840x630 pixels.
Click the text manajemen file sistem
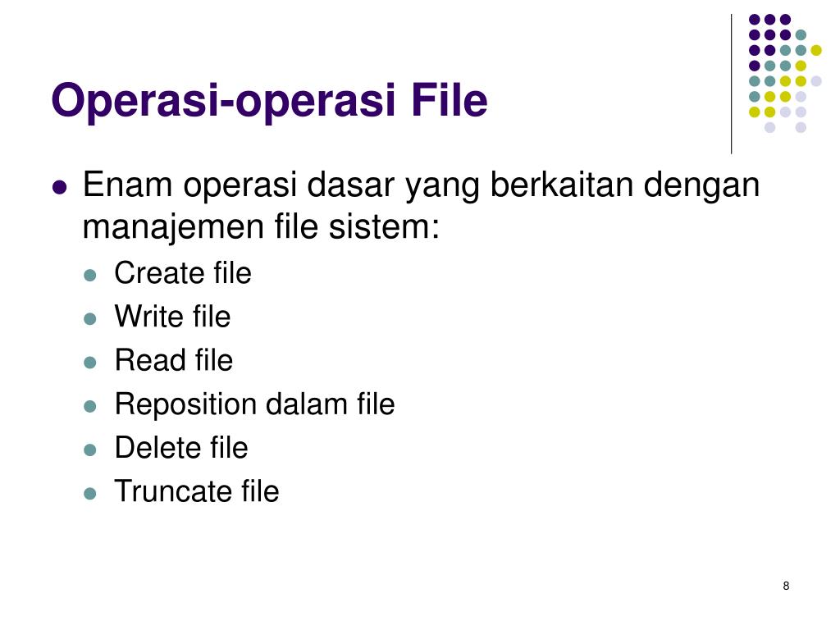pyautogui.click(x=261, y=226)
